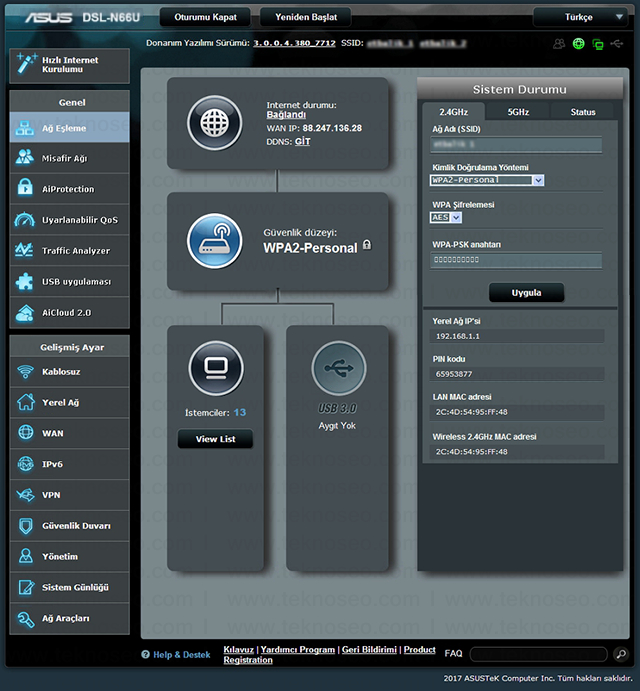Open the Yönetim administration icon
640x691 pixels.
26,556
